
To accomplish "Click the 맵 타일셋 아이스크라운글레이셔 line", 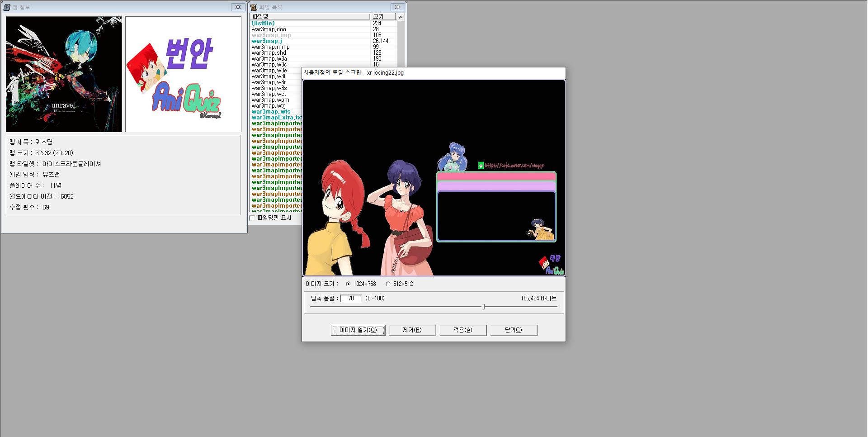I will point(55,164).
